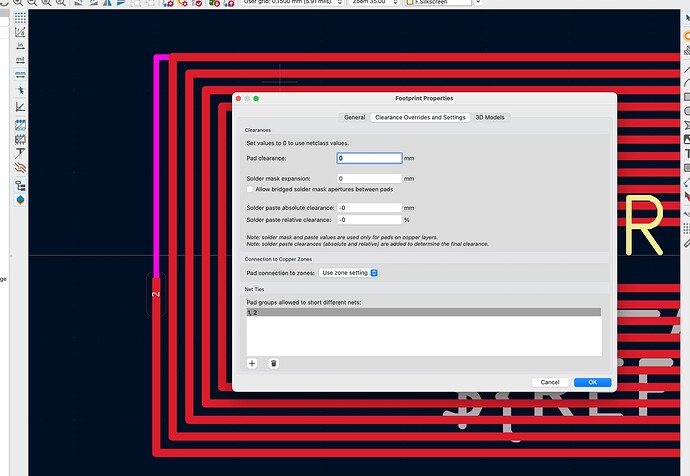
Task: Select the Draw Circle tool
Action: (686, 111)
